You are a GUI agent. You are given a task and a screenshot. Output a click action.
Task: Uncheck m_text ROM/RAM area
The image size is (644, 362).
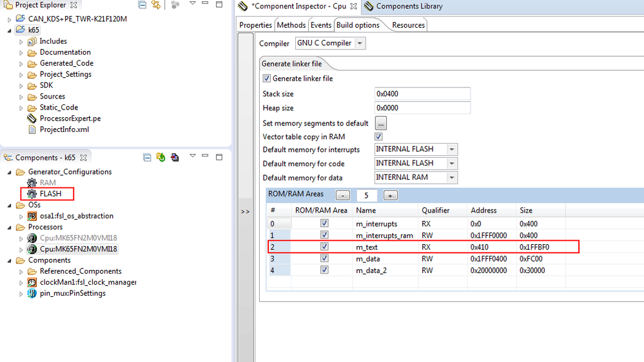(x=324, y=246)
